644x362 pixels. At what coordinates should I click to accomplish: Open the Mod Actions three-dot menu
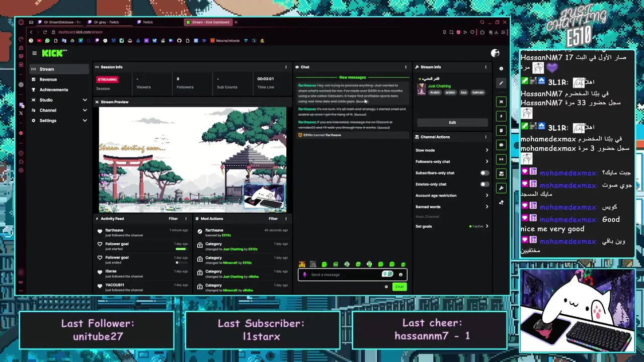pos(286,219)
